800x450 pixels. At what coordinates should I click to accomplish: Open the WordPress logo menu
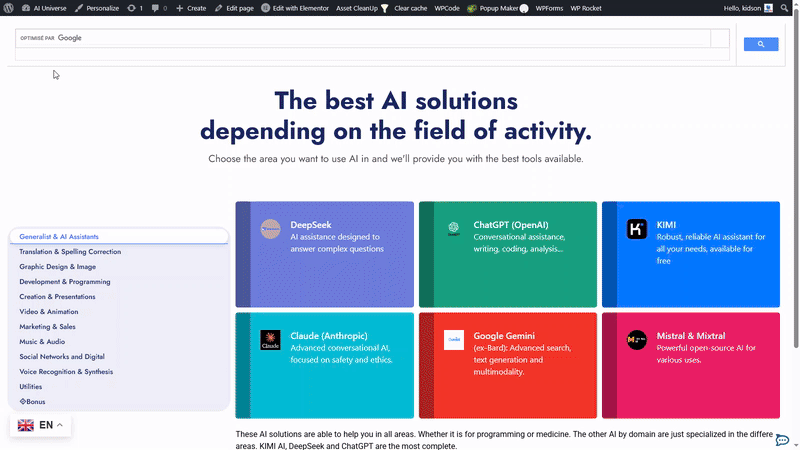click(x=8, y=8)
